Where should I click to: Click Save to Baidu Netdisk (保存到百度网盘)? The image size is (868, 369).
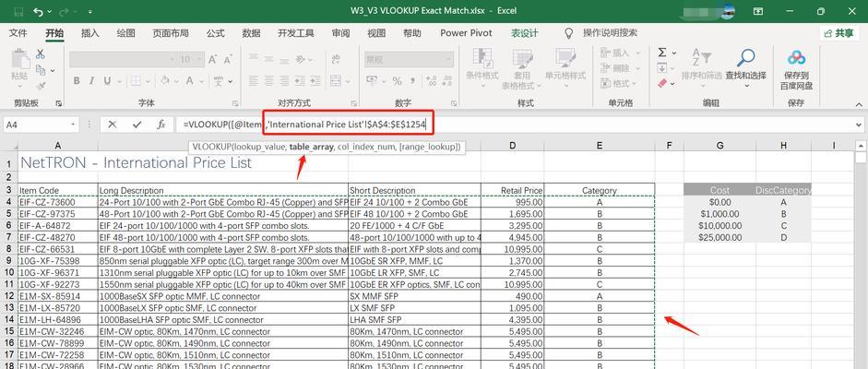pyautogui.click(x=796, y=70)
